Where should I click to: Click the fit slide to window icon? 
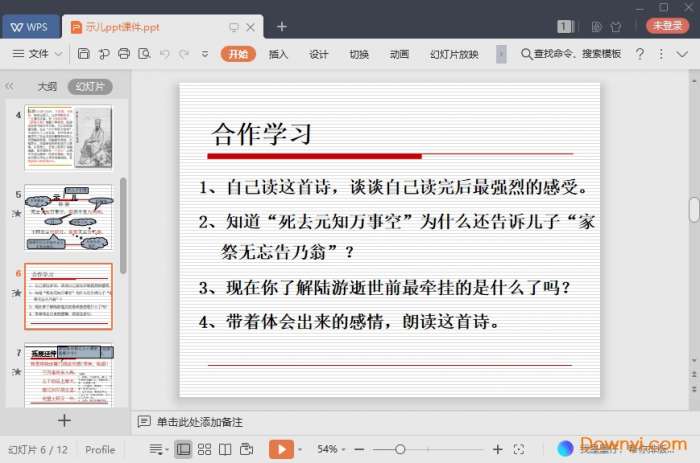pyautogui.click(x=519, y=449)
